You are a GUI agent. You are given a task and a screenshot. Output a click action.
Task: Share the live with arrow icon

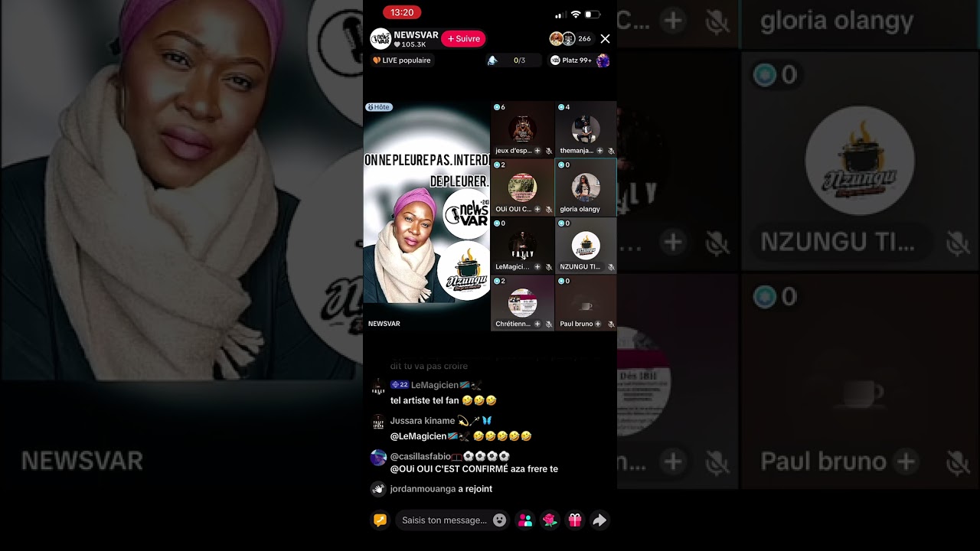click(x=599, y=520)
